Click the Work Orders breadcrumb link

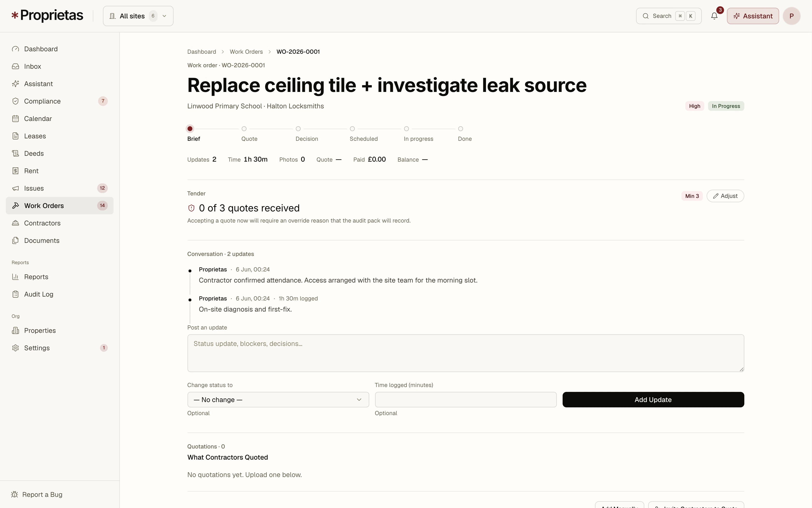click(x=246, y=52)
